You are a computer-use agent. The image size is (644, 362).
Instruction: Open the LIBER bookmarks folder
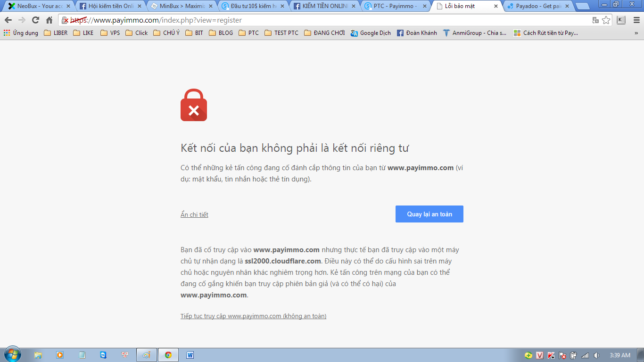tap(56, 33)
